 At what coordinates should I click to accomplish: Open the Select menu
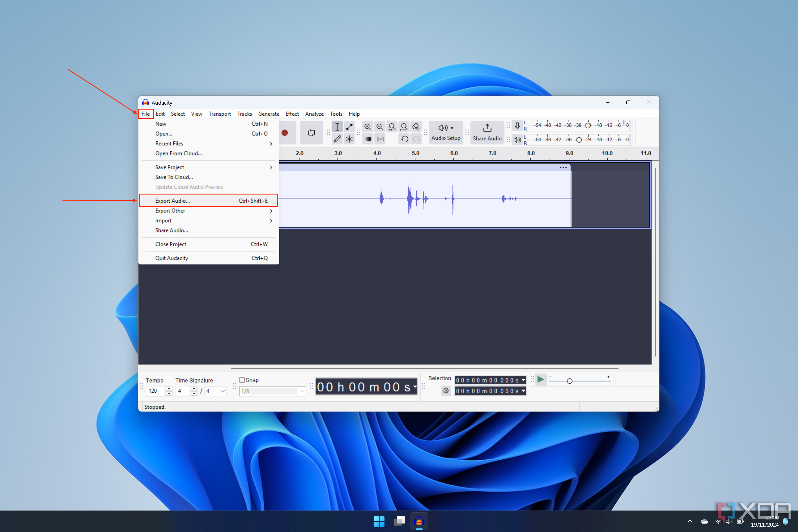point(178,114)
